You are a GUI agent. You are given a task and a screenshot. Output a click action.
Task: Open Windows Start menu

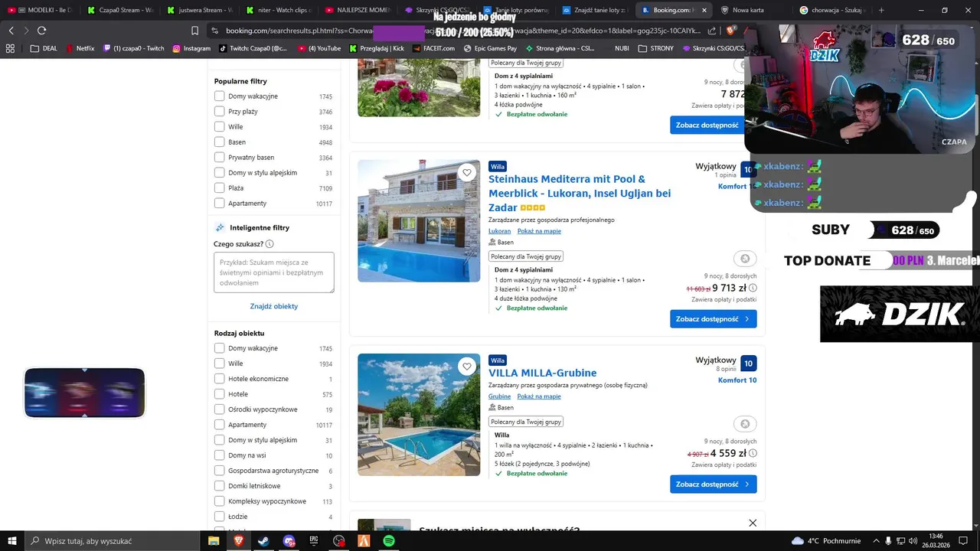click(x=13, y=541)
